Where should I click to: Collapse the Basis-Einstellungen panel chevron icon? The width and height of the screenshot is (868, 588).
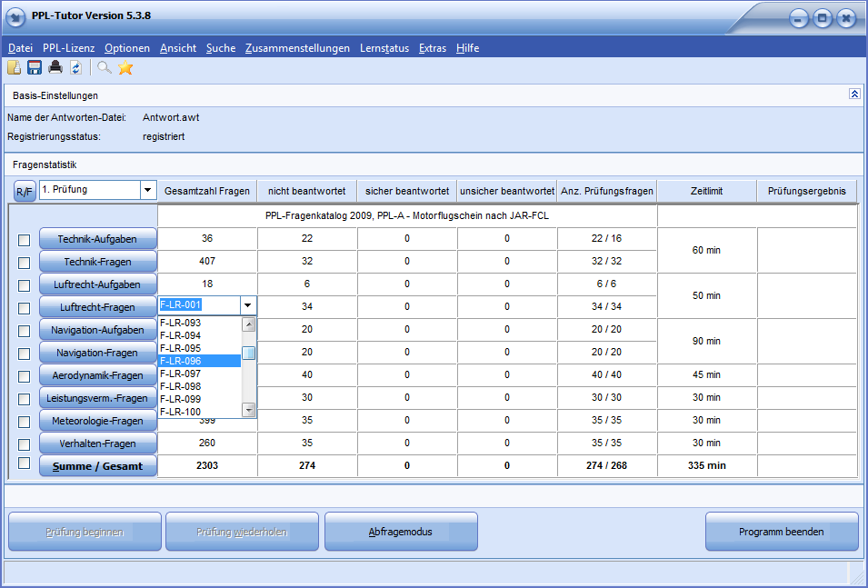coord(854,94)
